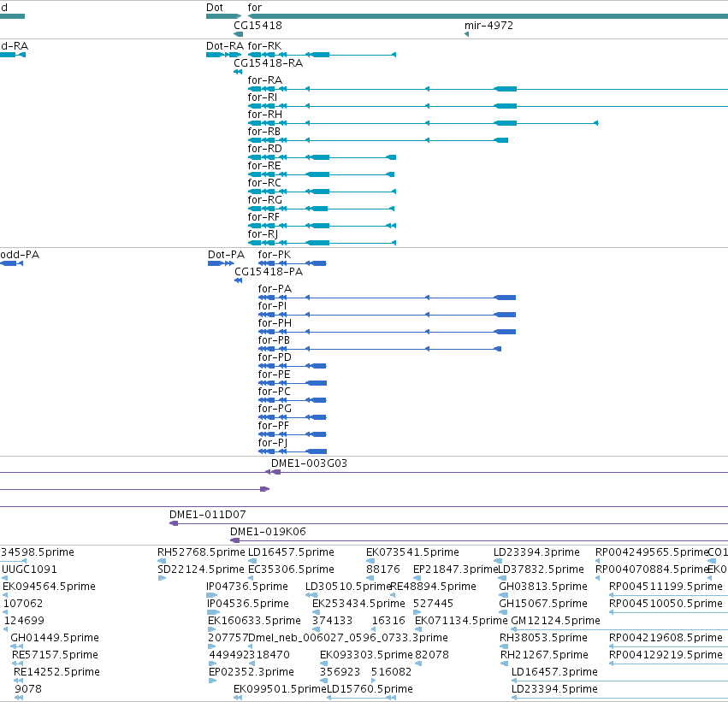
Task: Click the for-RH transcript label
Action: [x=264, y=115]
